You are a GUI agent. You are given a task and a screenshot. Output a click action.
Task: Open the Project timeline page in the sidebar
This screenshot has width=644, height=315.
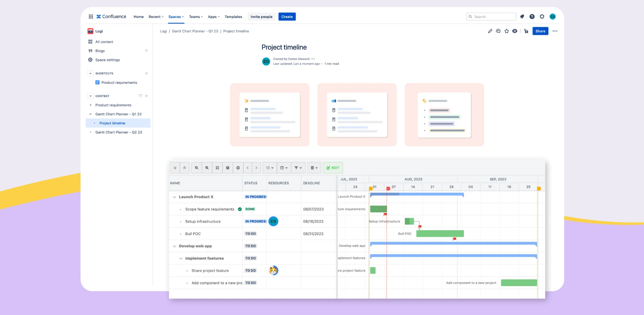(x=112, y=123)
